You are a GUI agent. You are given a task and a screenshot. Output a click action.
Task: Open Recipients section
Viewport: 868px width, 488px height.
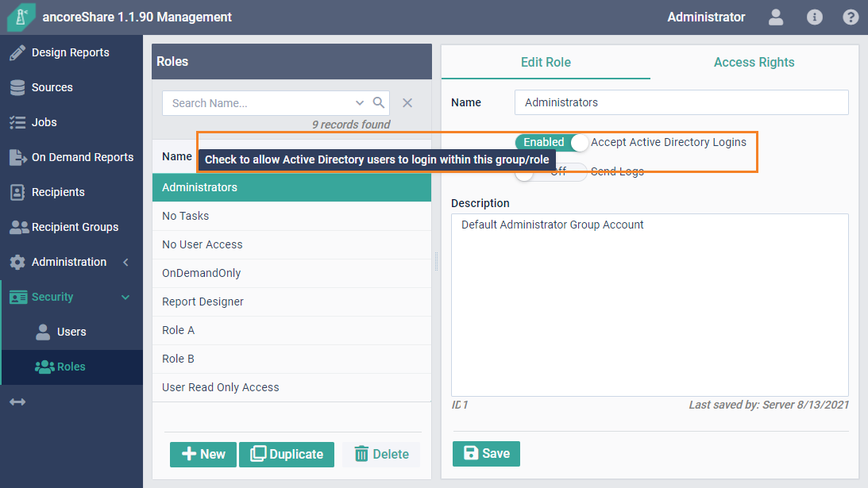point(71,192)
